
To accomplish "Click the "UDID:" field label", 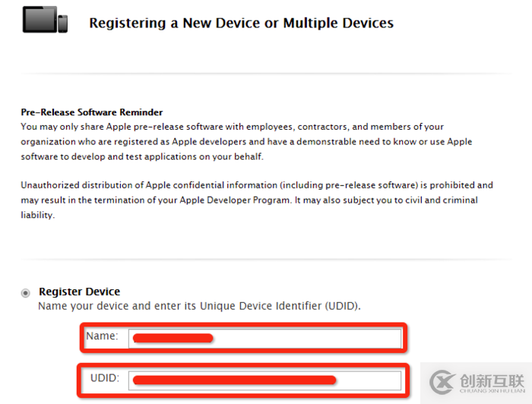I will tap(105, 378).
